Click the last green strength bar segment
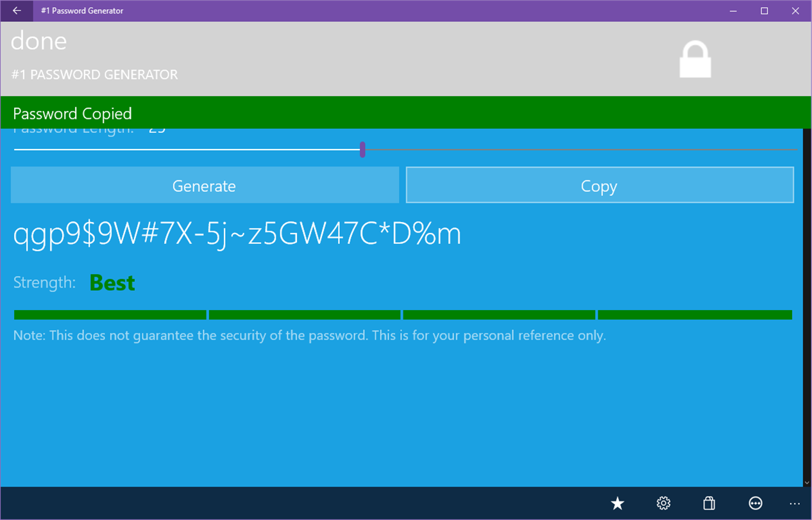812x520 pixels. tap(695, 315)
